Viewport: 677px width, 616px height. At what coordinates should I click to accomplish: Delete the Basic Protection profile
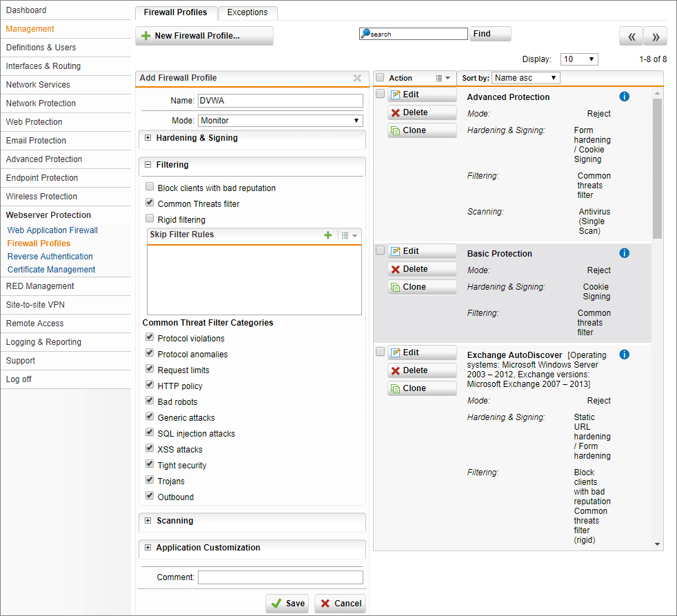[x=422, y=269]
